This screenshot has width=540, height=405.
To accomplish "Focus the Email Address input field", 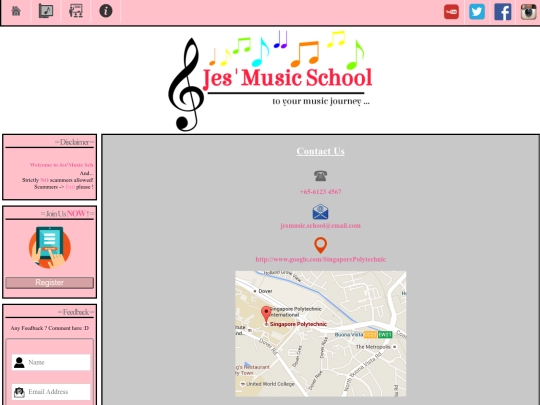I will (x=51, y=392).
